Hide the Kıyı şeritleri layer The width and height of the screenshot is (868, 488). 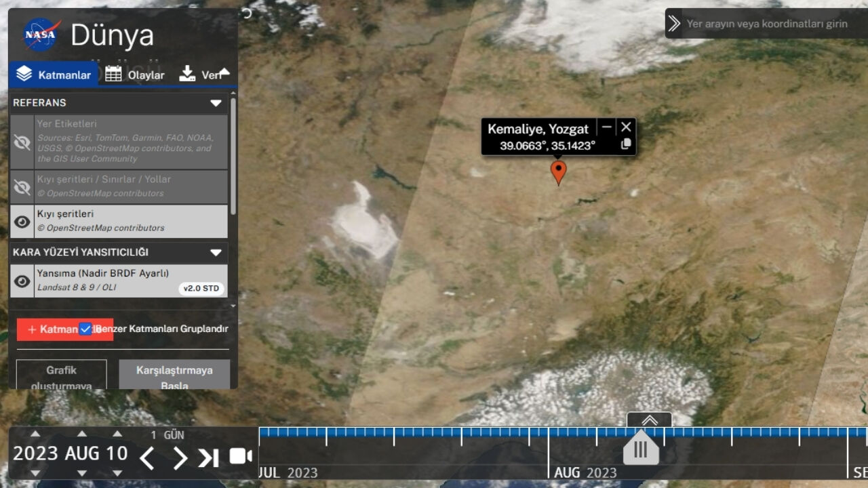22,222
